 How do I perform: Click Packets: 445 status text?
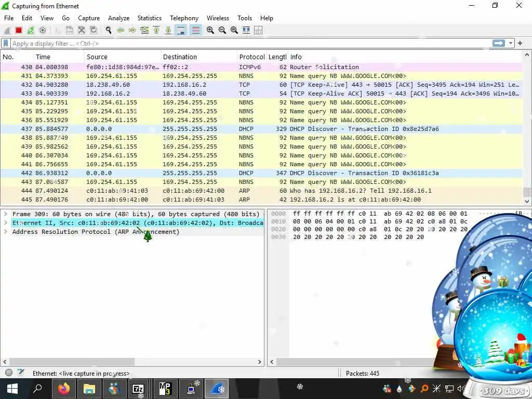click(x=362, y=373)
